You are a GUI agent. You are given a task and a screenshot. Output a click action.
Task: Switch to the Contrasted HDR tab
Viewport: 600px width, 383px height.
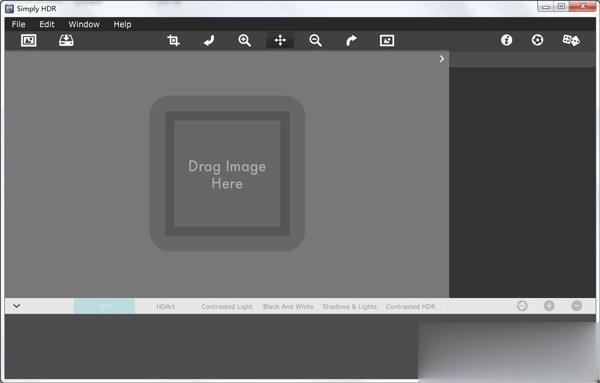(x=410, y=306)
